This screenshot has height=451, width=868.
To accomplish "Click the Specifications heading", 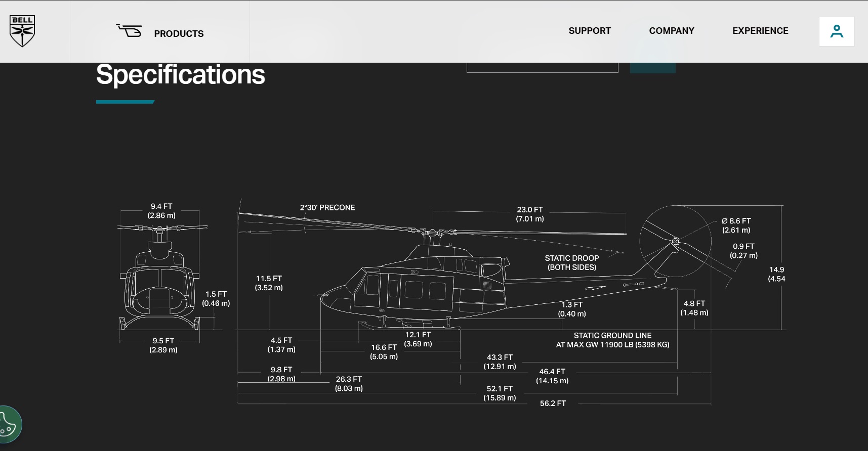I will 180,75.
